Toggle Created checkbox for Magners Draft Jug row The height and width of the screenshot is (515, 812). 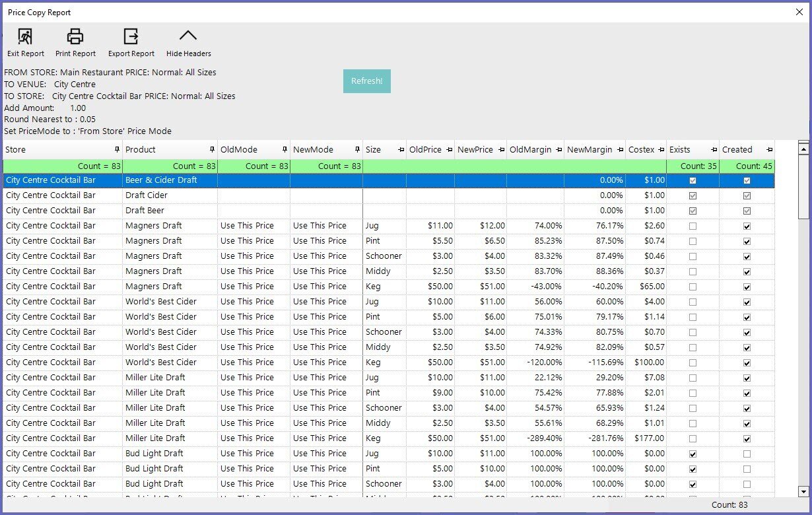pyautogui.click(x=747, y=226)
